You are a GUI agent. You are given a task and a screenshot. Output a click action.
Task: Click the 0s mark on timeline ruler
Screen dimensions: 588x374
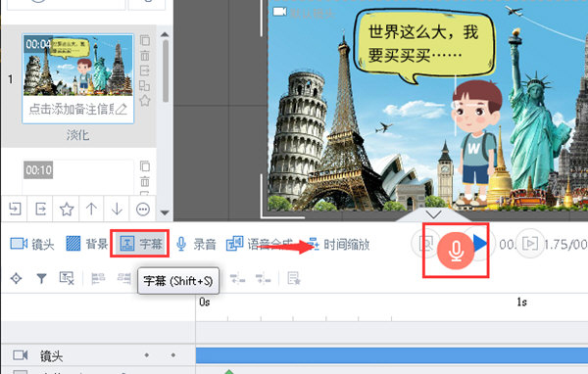205,303
